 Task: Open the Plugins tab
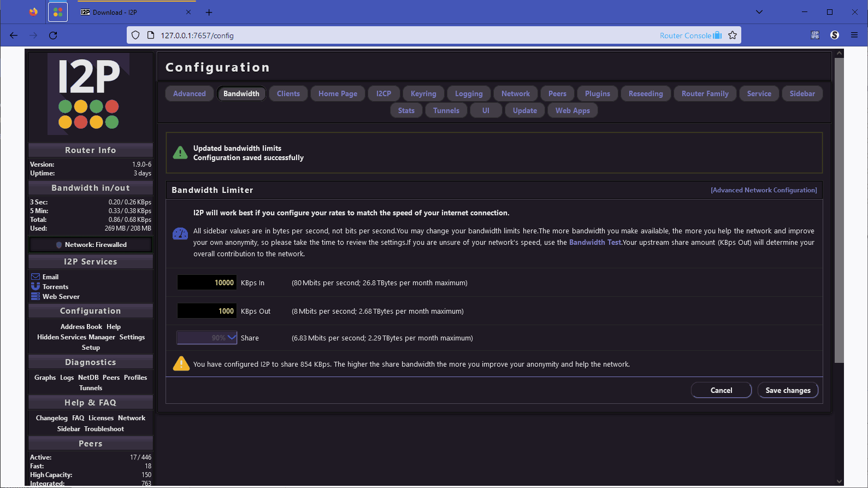(x=598, y=93)
